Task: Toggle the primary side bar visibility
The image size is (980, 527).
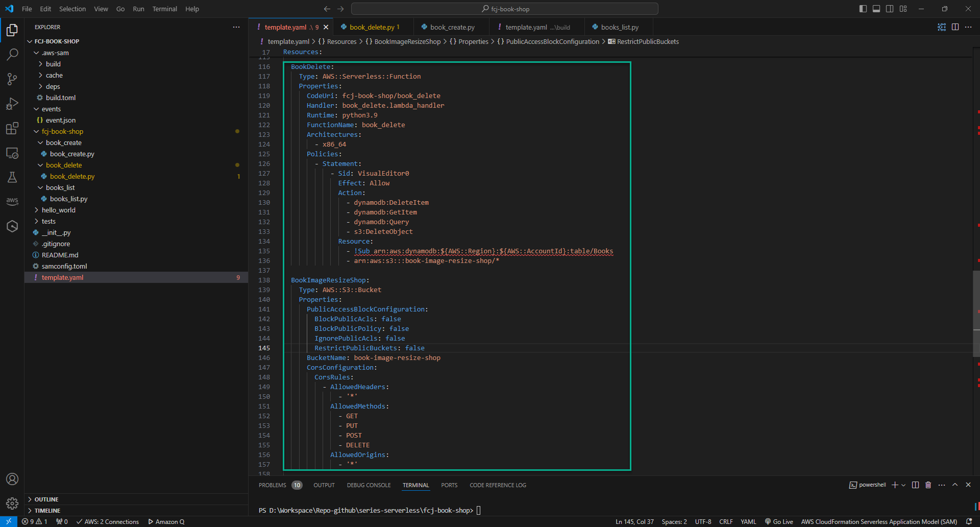Action: coord(863,9)
